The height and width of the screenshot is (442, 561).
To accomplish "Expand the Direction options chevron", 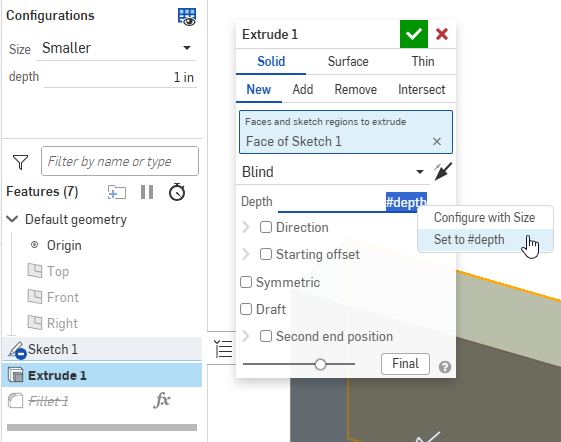I will (x=246, y=227).
